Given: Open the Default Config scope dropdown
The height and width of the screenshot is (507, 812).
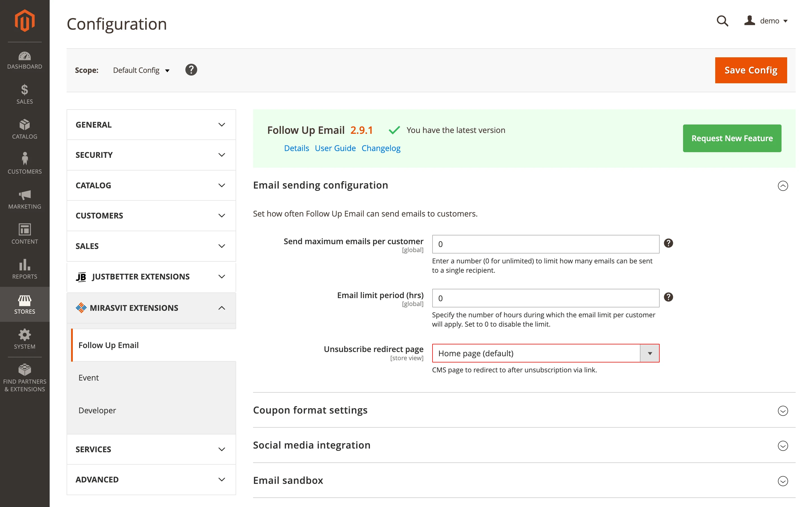Looking at the screenshot, I should click(141, 70).
